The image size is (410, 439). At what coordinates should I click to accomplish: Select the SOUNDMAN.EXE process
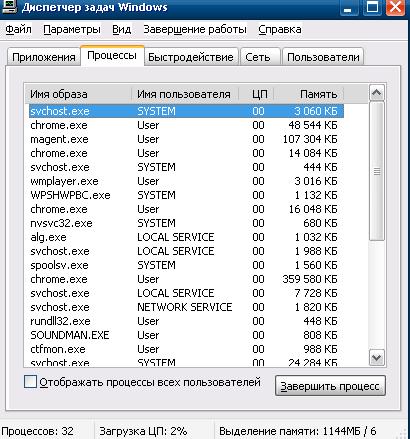(186, 335)
